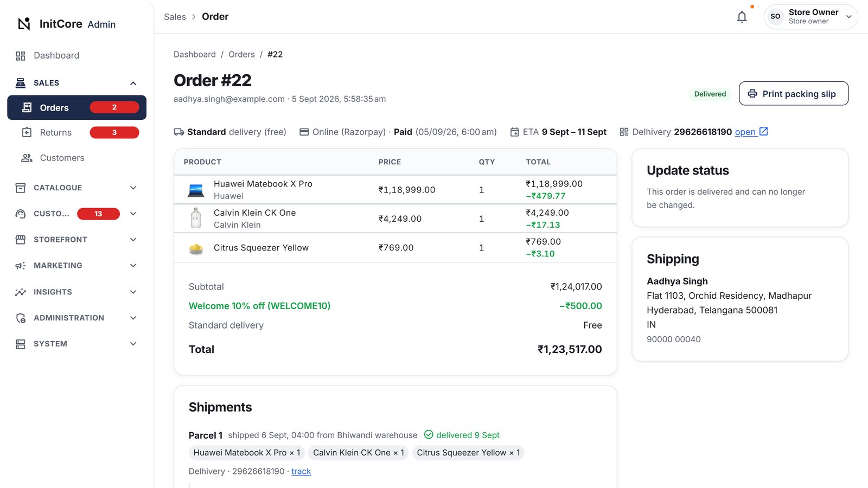Click the Citrus Squeezer Yellow thumbnail
The height and width of the screenshot is (488, 868).
click(x=196, y=248)
